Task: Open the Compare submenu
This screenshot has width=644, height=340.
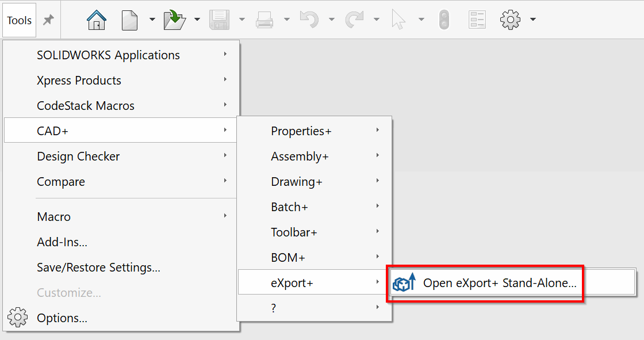Action: [x=121, y=181]
